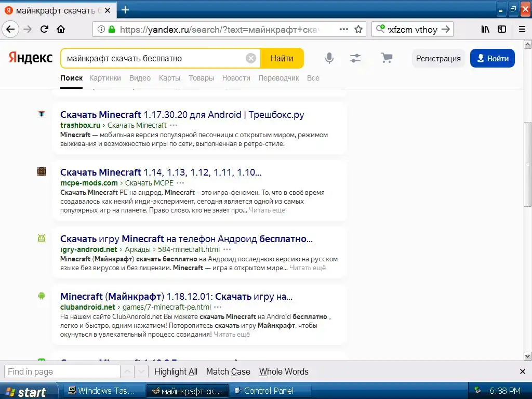Image resolution: width=532 pixels, height=399 pixels.
Task: Open the mcpe-mods.com site link
Action: point(89,183)
